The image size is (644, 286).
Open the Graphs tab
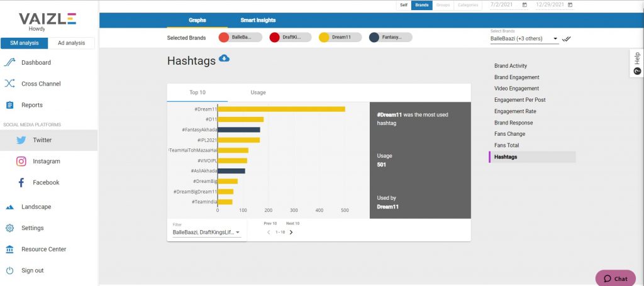(x=197, y=20)
